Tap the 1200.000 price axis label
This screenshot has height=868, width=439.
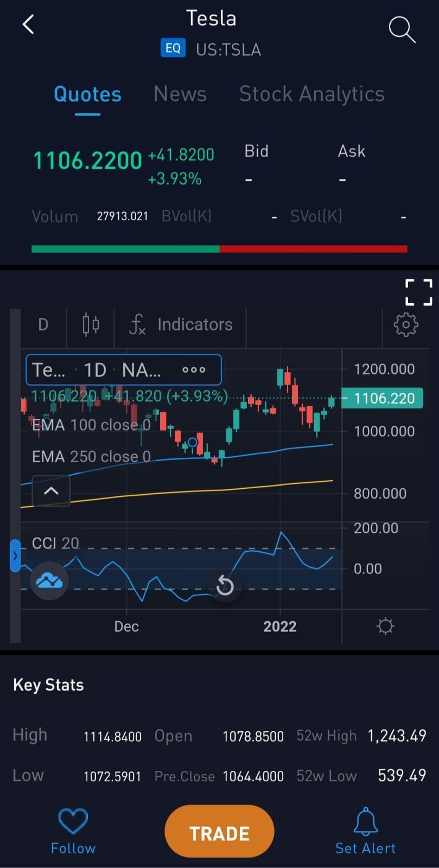(384, 369)
